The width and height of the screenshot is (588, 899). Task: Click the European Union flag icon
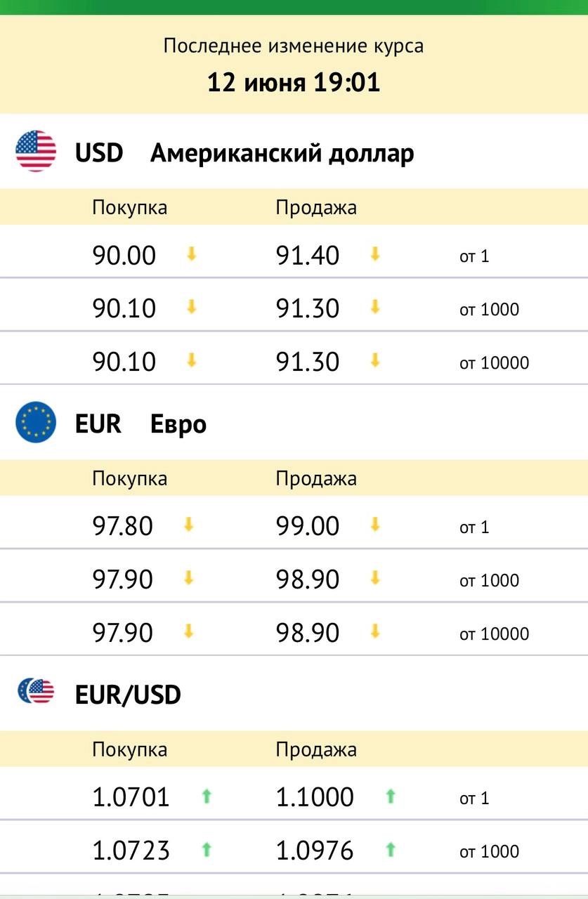coord(36,422)
